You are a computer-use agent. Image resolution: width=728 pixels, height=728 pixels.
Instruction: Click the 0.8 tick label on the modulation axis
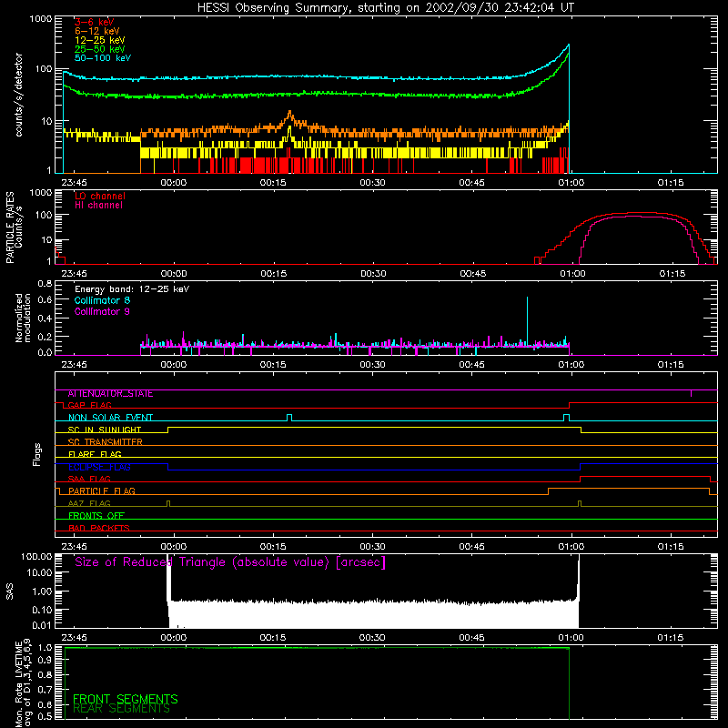pyautogui.click(x=45, y=283)
